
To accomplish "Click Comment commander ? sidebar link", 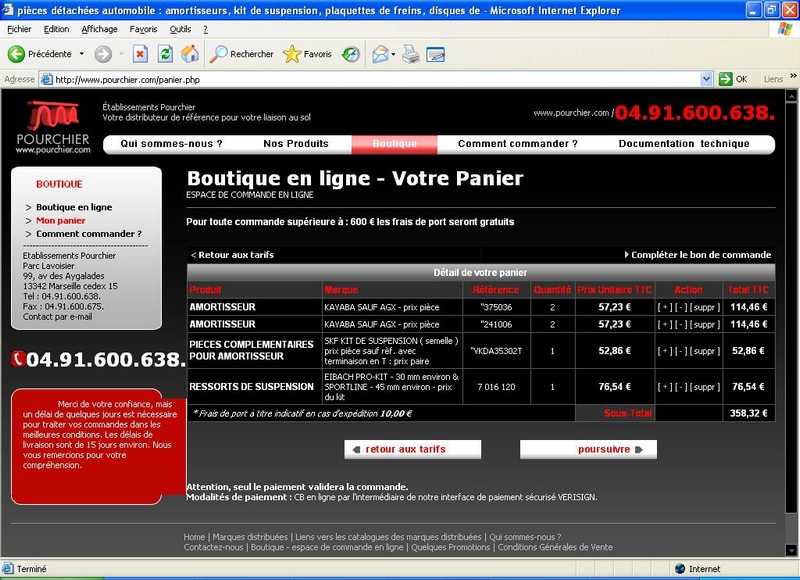I will click(x=89, y=234).
